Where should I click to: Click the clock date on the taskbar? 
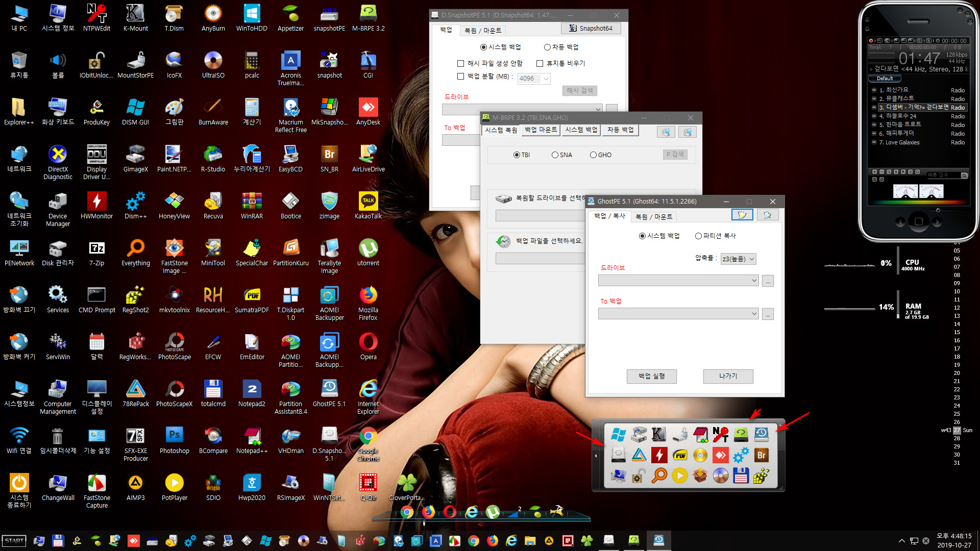pyautogui.click(x=953, y=545)
